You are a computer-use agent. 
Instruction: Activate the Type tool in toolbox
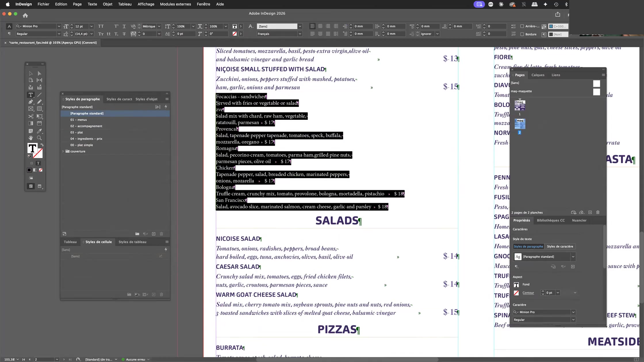31,95
